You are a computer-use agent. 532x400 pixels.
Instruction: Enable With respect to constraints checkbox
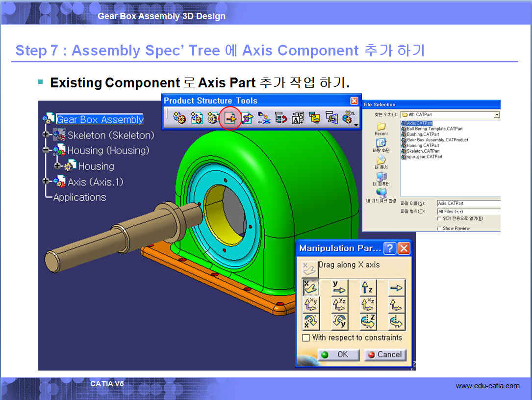click(x=306, y=338)
